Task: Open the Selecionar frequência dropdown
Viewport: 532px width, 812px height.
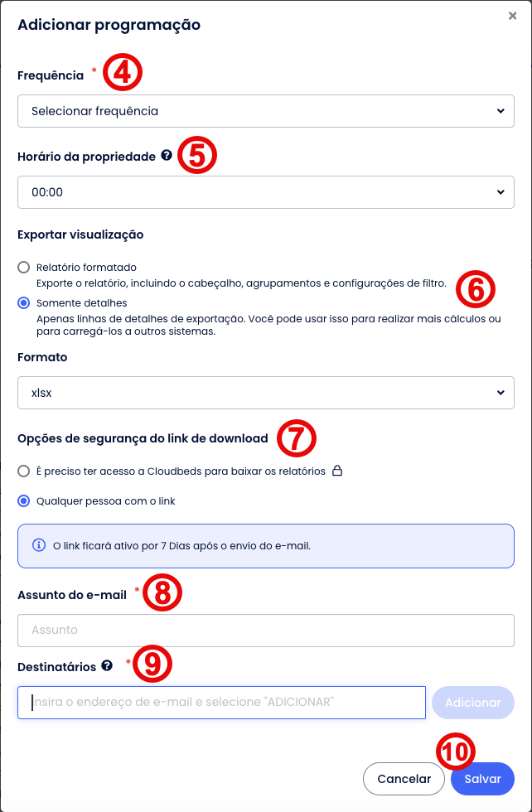Action: [x=265, y=110]
